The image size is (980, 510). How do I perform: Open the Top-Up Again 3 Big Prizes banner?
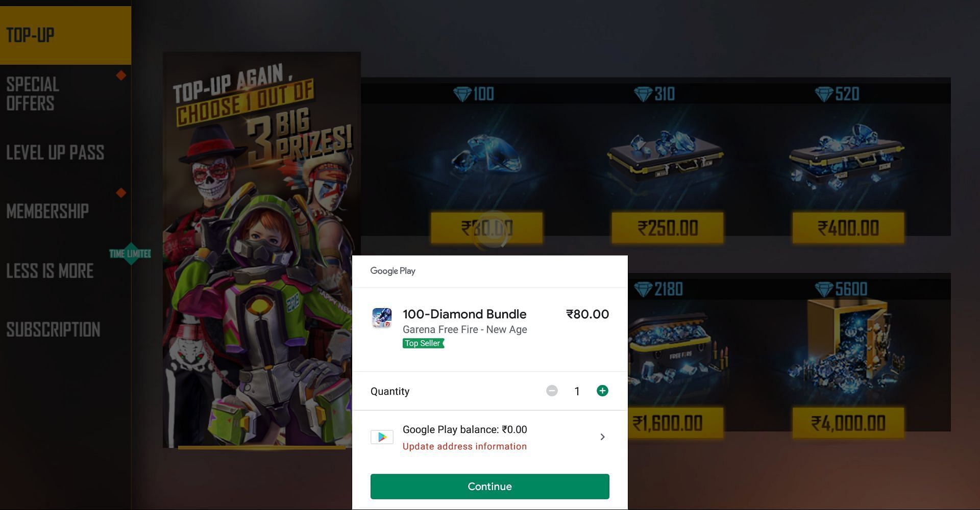click(261, 250)
